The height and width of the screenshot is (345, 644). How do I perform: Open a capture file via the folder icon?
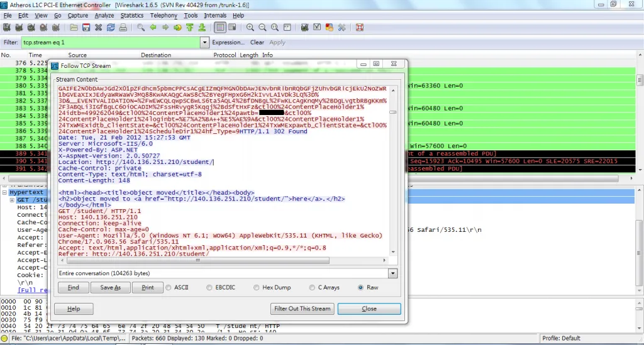pos(74,28)
